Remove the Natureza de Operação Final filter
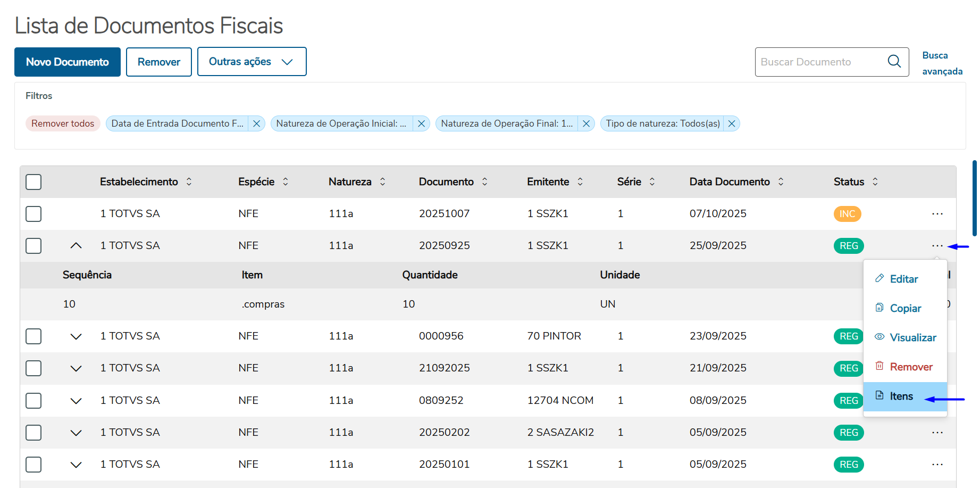The image size is (980, 488). (x=586, y=123)
